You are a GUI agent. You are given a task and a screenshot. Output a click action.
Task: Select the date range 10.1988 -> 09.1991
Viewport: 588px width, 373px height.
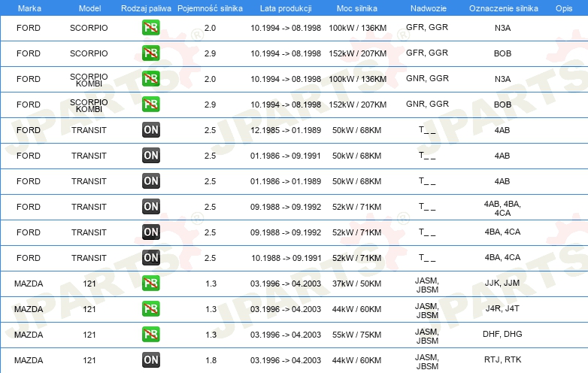click(286, 258)
